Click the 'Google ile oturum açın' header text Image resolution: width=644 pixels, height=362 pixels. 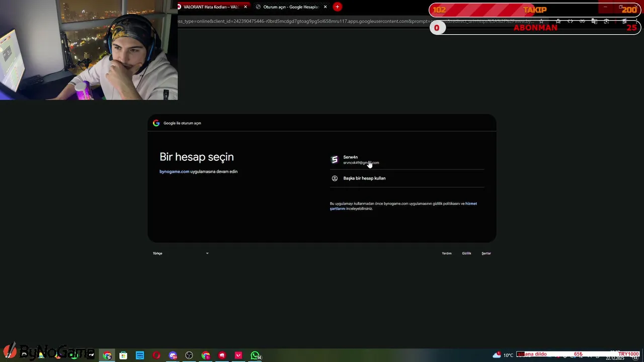[x=182, y=123]
